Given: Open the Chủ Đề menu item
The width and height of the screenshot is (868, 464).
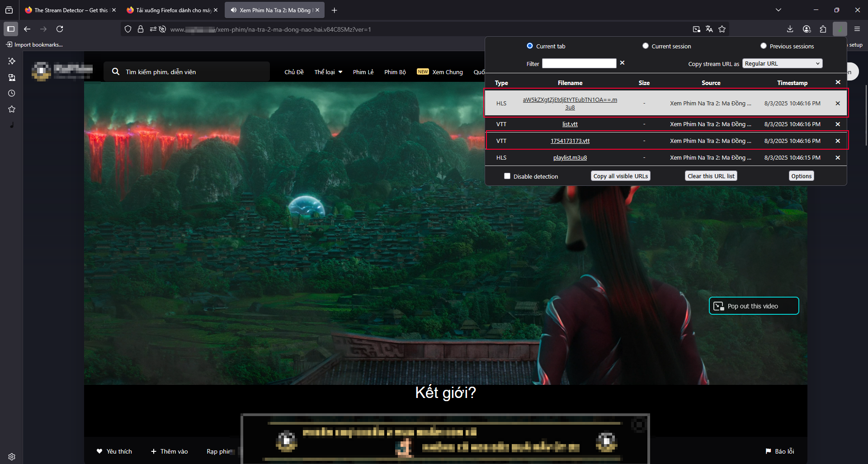Looking at the screenshot, I should point(294,72).
